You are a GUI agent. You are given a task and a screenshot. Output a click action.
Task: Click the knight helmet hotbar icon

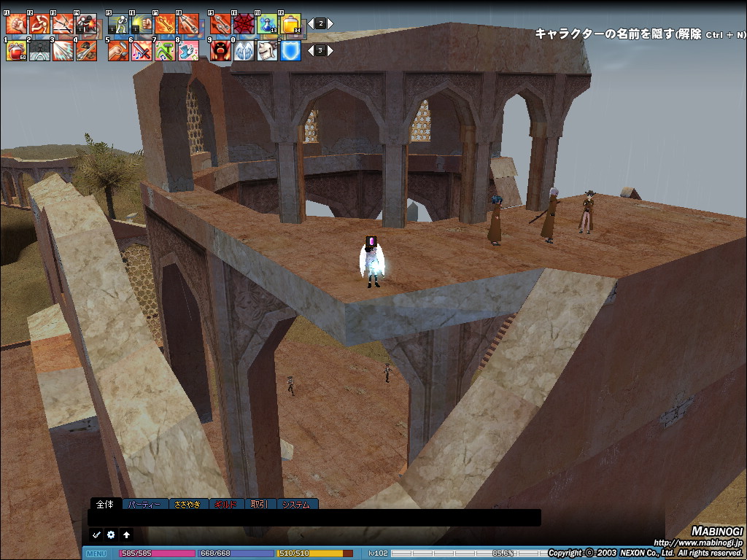click(x=267, y=50)
